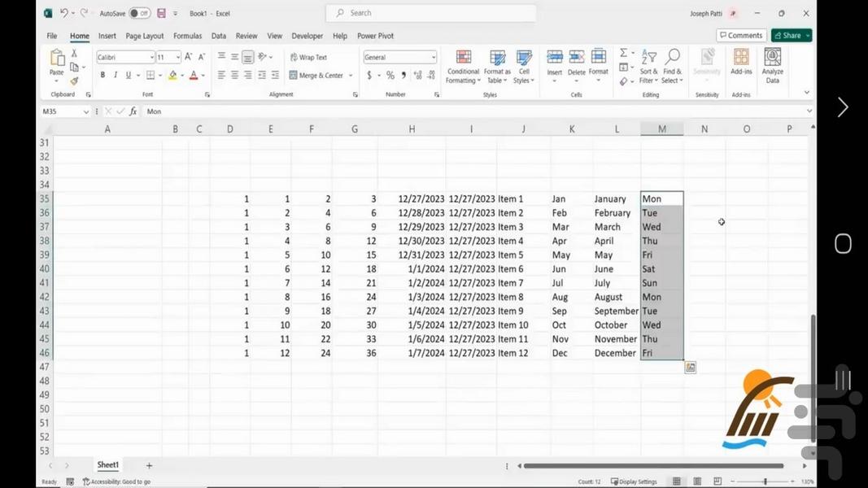
Task: Toggle the AutoSave switch
Action: tap(139, 13)
